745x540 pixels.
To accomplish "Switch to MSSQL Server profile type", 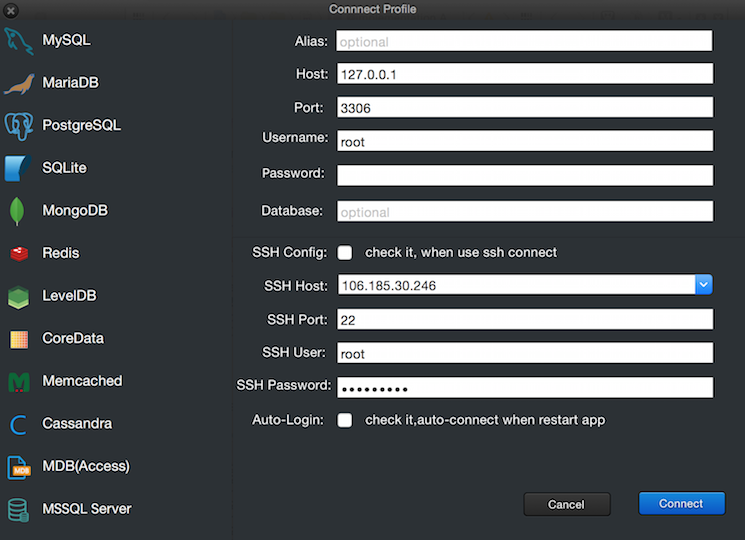I will coord(86,509).
